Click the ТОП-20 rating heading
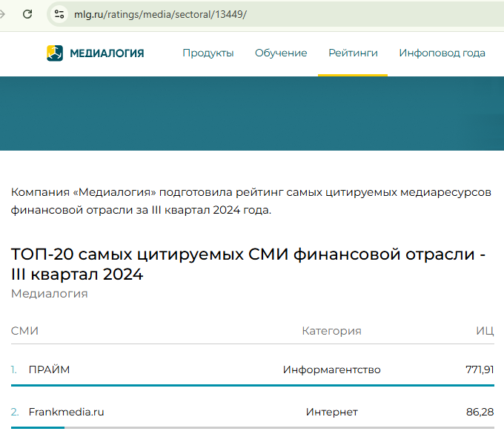Image resolution: width=504 pixels, height=437 pixels. coord(248,264)
